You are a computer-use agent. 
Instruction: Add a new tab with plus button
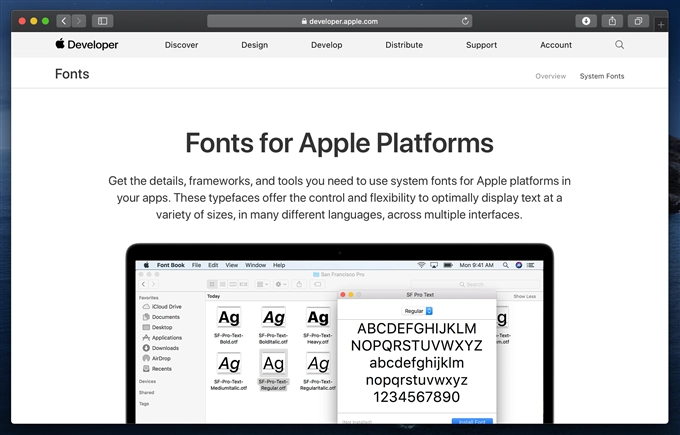[x=661, y=25]
